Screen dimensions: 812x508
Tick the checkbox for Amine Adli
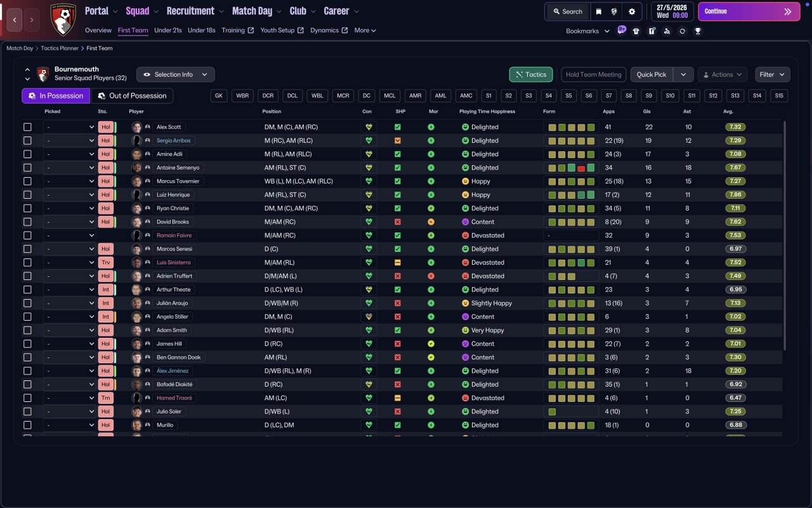coord(27,154)
